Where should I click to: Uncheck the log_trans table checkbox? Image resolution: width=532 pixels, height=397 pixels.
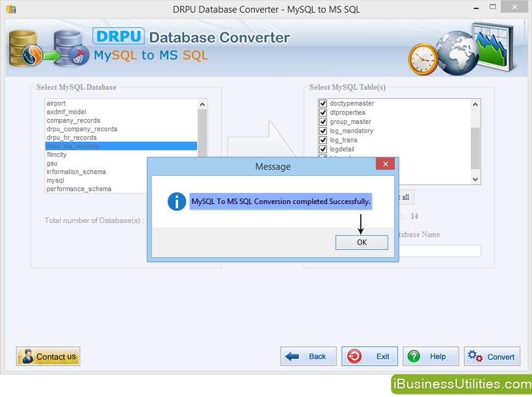click(x=323, y=140)
